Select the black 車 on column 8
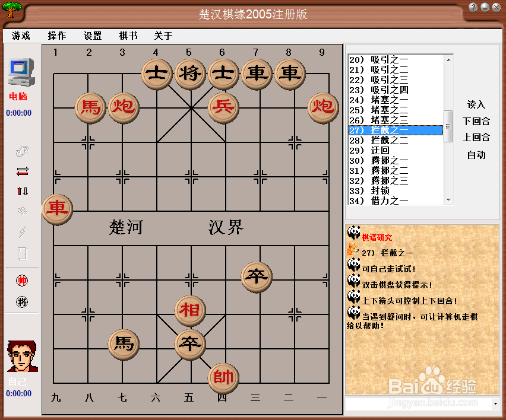The image size is (506, 420). tap(290, 74)
